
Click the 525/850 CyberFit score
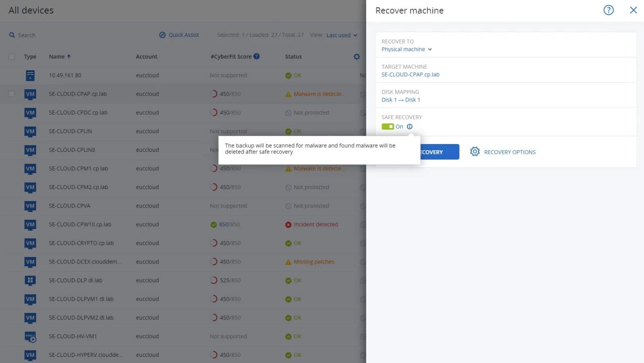coord(225,280)
